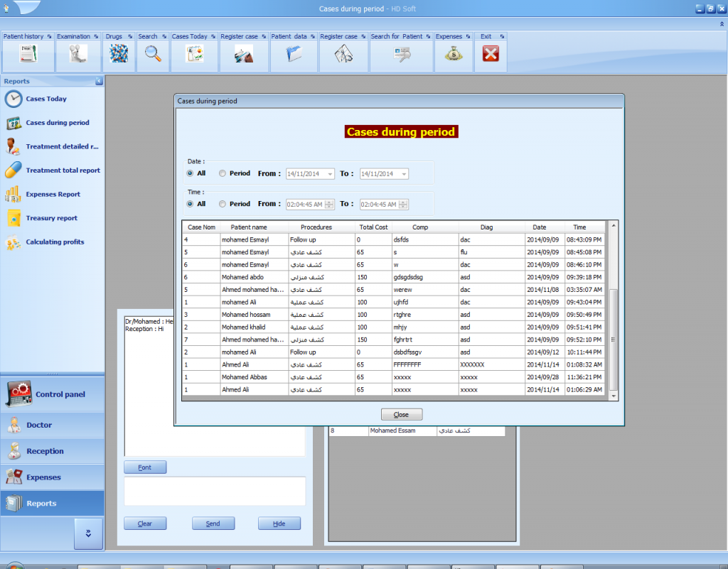Open Treatment detailed report icon

(13, 146)
